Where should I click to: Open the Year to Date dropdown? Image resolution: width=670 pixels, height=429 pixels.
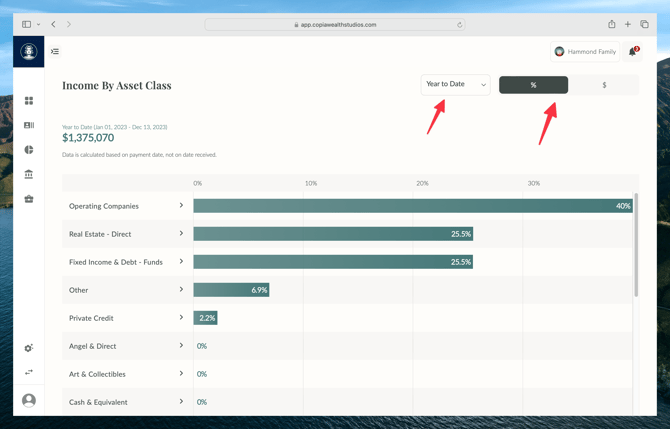(455, 85)
